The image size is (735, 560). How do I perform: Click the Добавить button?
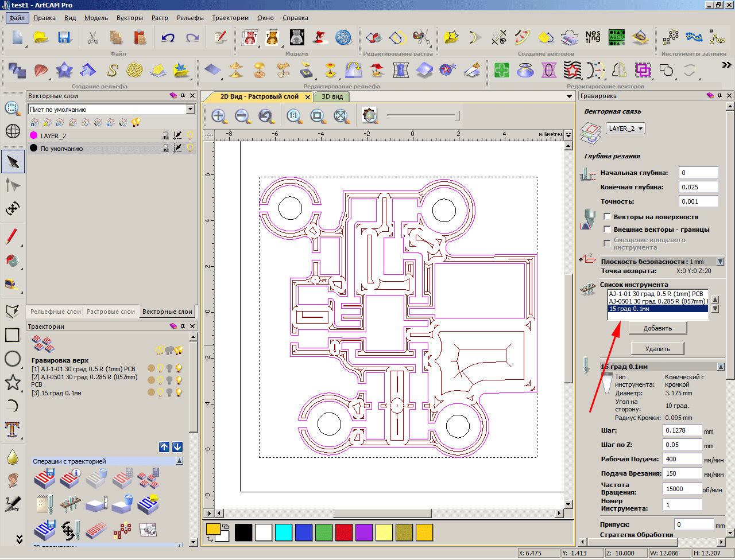657,328
